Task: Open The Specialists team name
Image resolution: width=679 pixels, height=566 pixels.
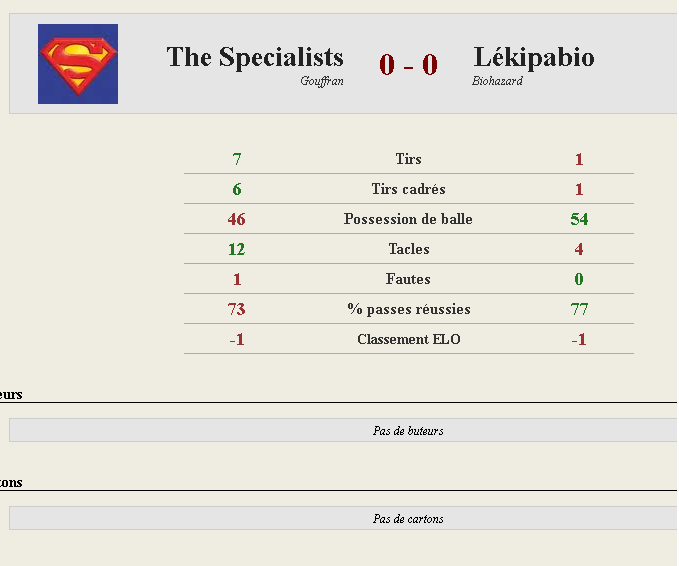Action: coord(255,57)
